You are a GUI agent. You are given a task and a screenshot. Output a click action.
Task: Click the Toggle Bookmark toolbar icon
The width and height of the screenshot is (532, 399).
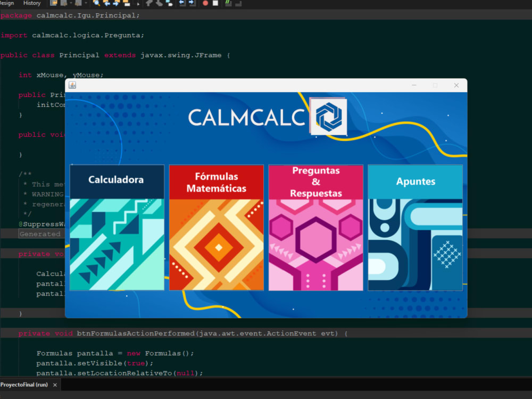126,4
